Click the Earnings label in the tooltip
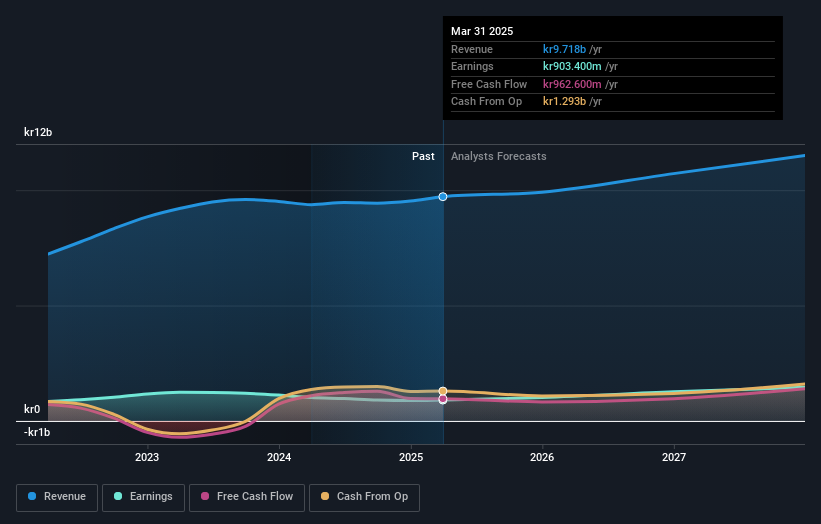The image size is (821, 524). click(x=472, y=66)
